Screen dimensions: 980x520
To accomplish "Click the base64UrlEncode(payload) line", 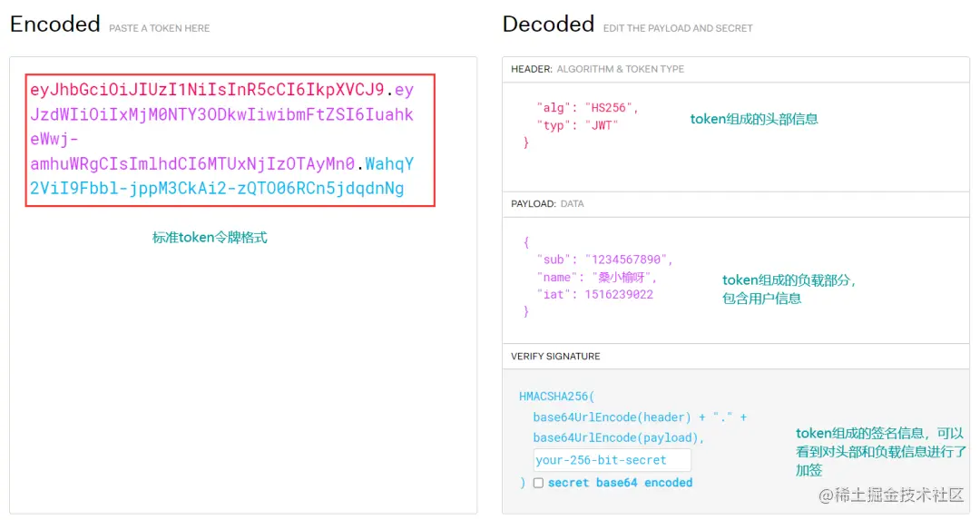I will [619, 437].
